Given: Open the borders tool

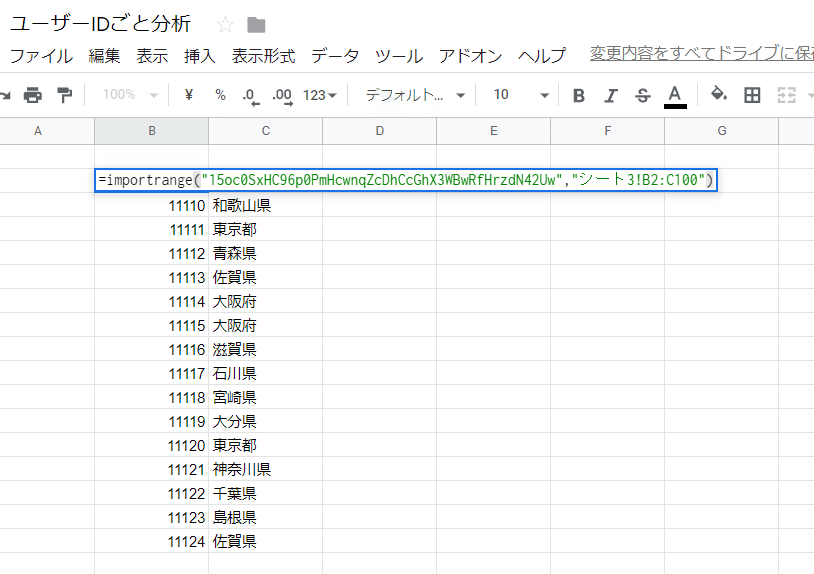Looking at the screenshot, I should [x=752, y=95].
